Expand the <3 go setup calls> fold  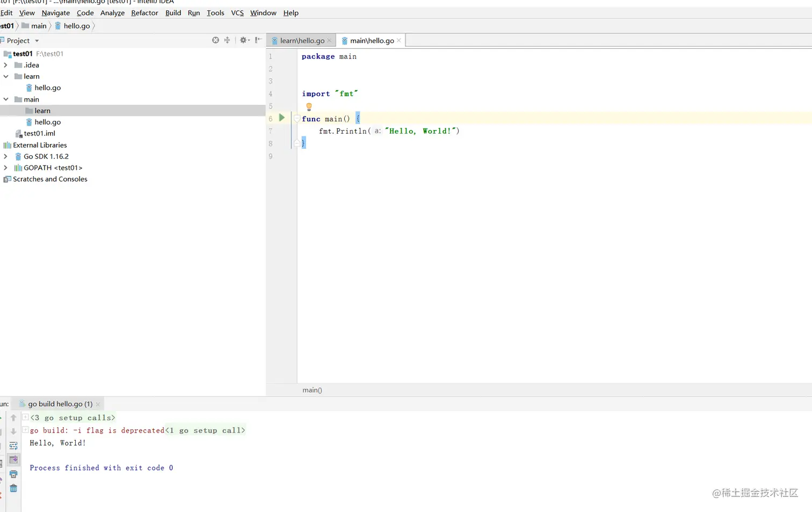[x=25, y=417]
